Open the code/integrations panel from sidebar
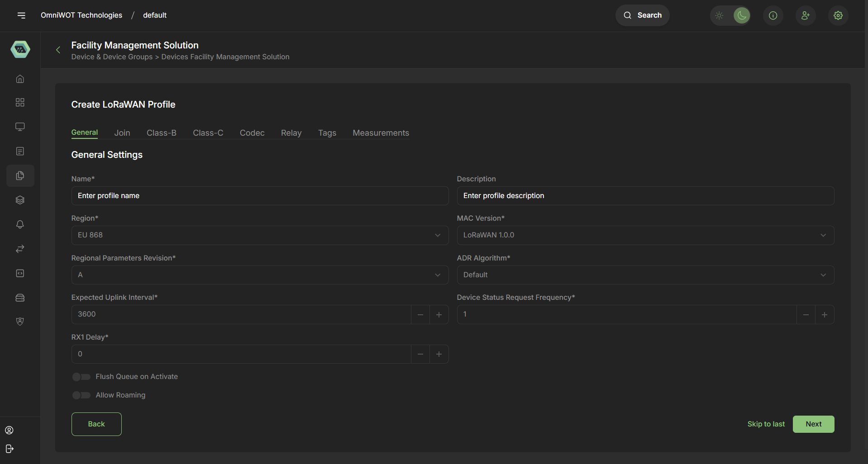This screenshot has width=868, height=464. click(20, 273)
